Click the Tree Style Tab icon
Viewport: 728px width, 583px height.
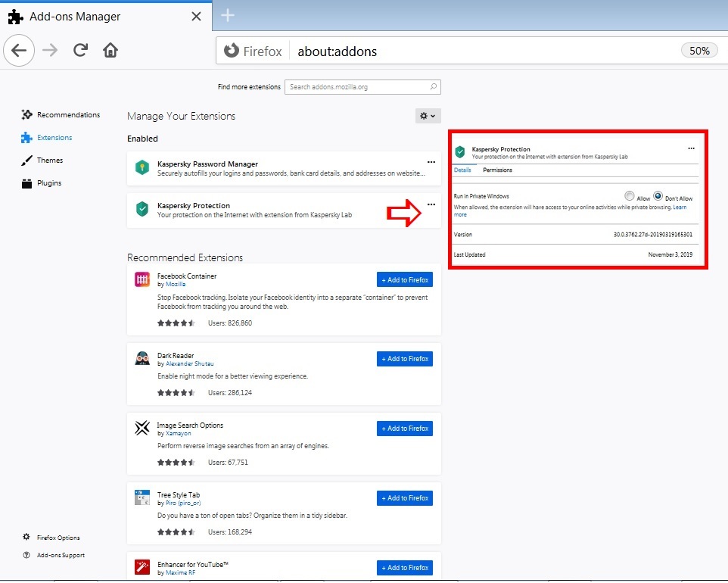click(x=142, y=497)
